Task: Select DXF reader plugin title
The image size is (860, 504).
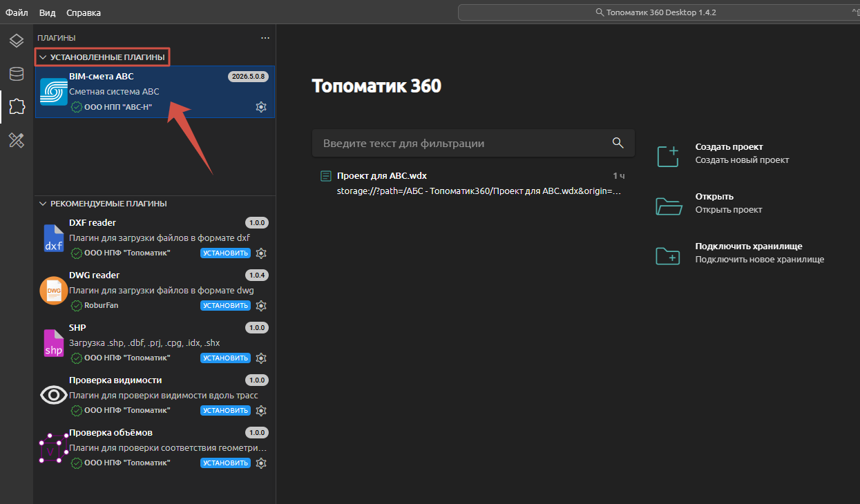Action: 93,223
